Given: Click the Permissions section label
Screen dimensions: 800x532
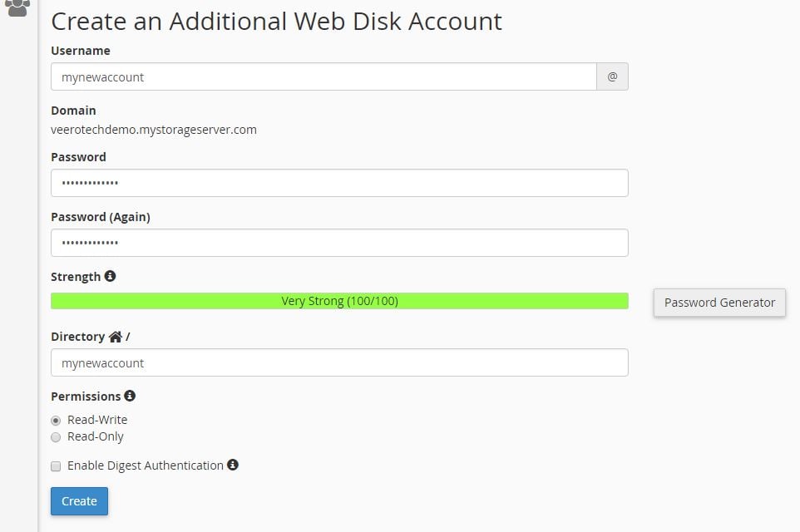Looking at the screenshot, I should pos(86,396).
